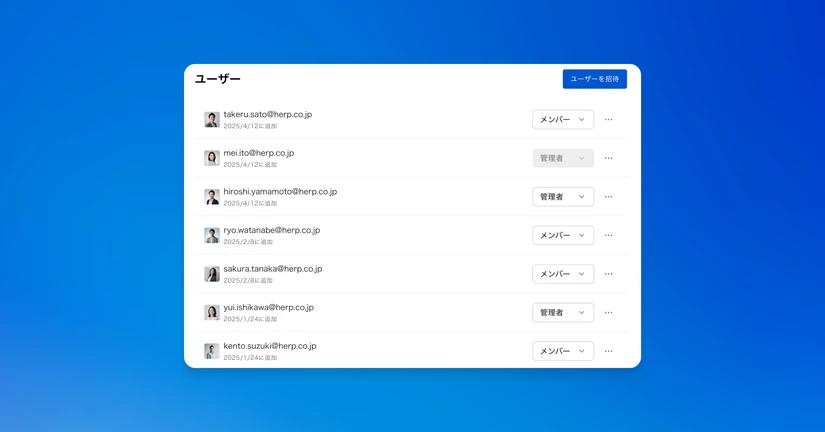Open role dropdown for ryo.watanabe

point(563,235)
